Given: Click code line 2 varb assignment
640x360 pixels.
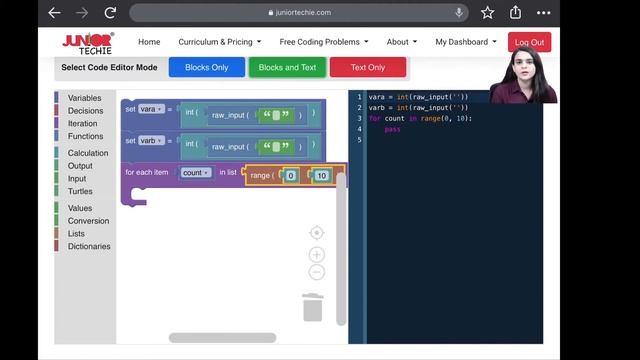Looking at the screenshot, I should [x=418, y=108].
